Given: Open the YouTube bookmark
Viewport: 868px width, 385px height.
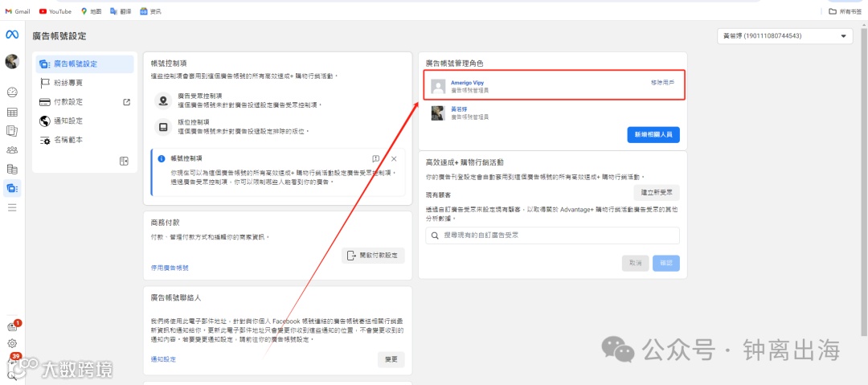Looking at the screenshot, I should [x=55, y=11].
